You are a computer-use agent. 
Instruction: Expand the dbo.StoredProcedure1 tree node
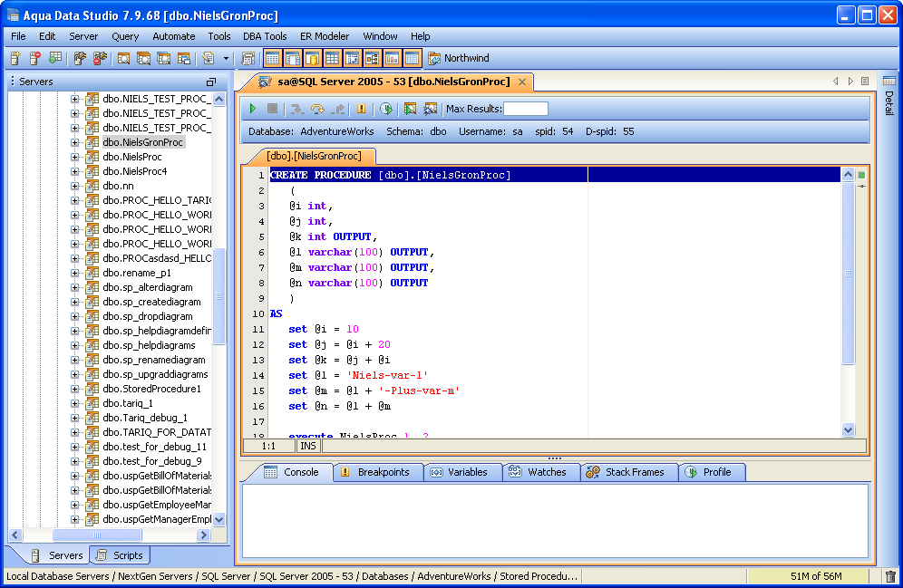[x=75, y=389]
